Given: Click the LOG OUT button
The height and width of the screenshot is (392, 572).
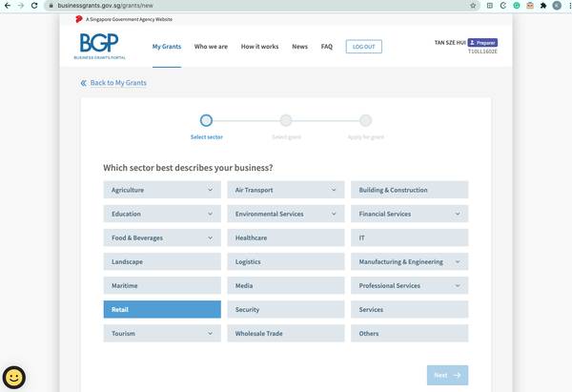Looking at the screenshot, I should (364, 47).
